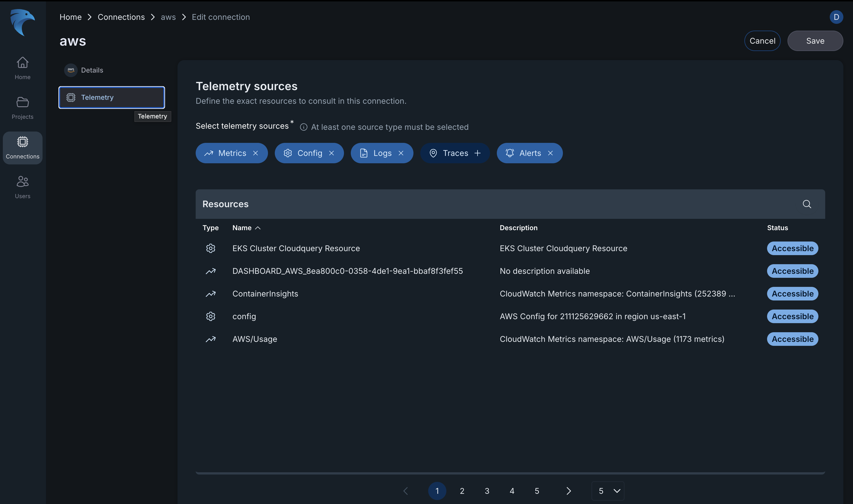Open the Home section in the sidebar

tap(22, 68)
